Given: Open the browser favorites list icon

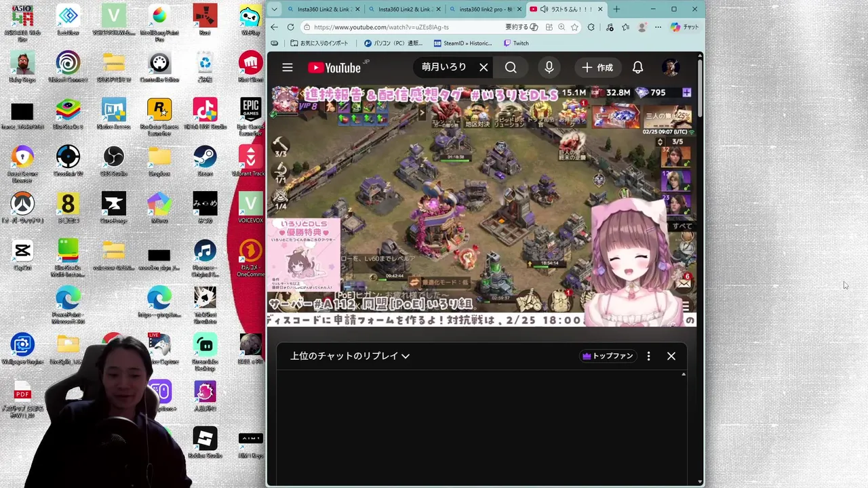Looking at the screenshot, I should tap(625, 27).
